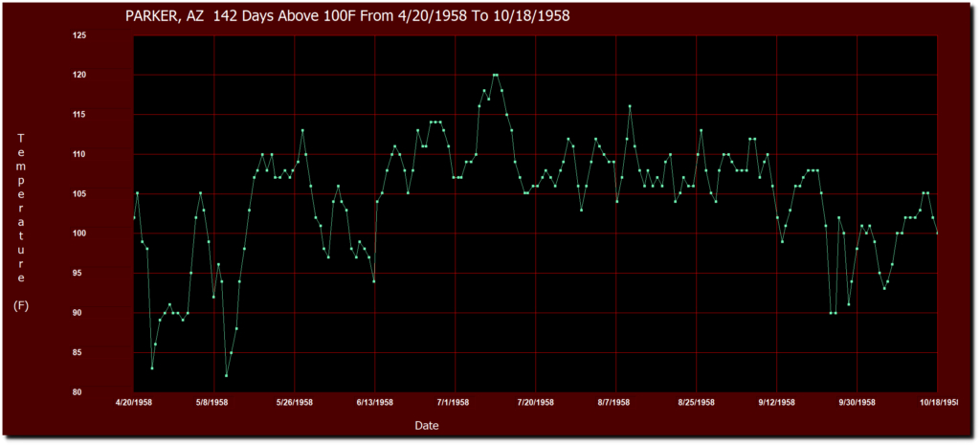
Task: Select the 7/20/1958 date tick label
Action: [535, 403]
